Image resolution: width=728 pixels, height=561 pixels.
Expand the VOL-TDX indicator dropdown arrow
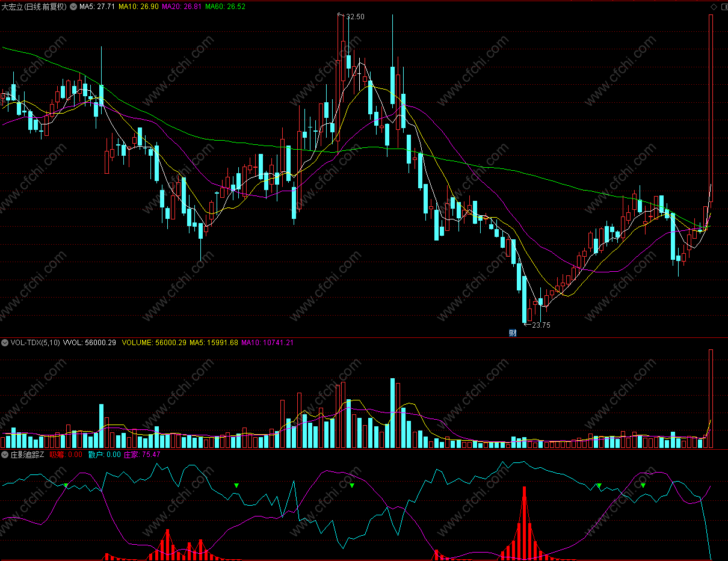click(x=5, y=343)
